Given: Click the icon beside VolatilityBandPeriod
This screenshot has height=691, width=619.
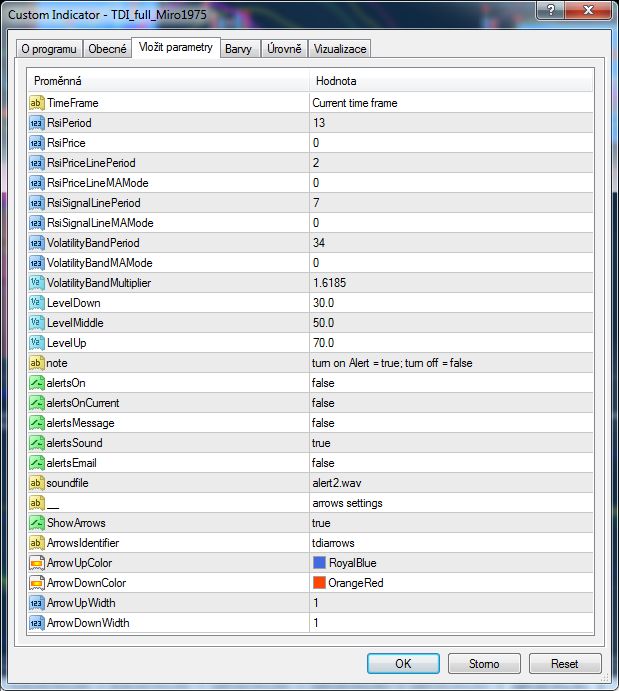Looking at the screenshot, I should [37, 243].
